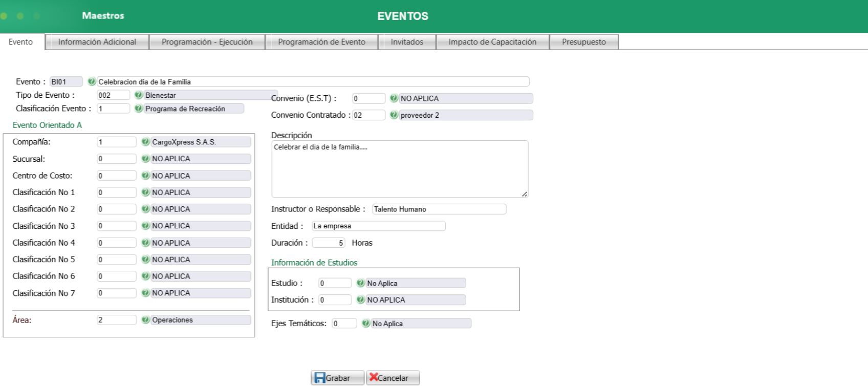Open the Programación - Ejecución tab

(207, 42)
